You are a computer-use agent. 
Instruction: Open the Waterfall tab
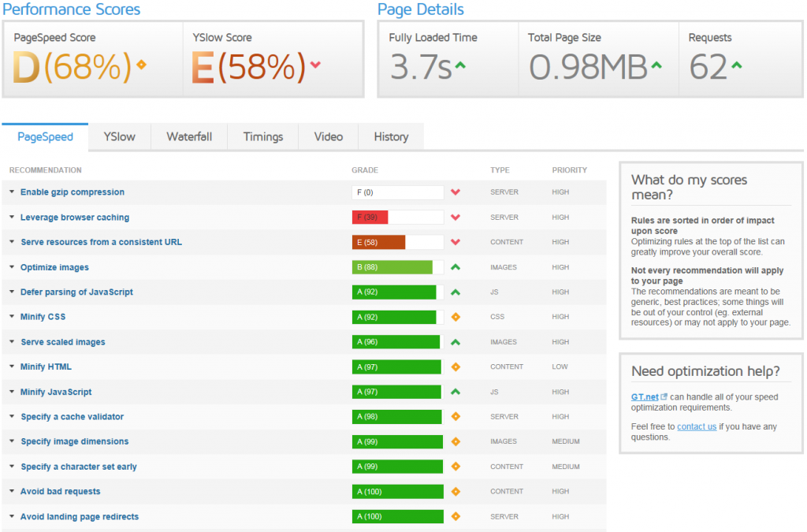189,137
